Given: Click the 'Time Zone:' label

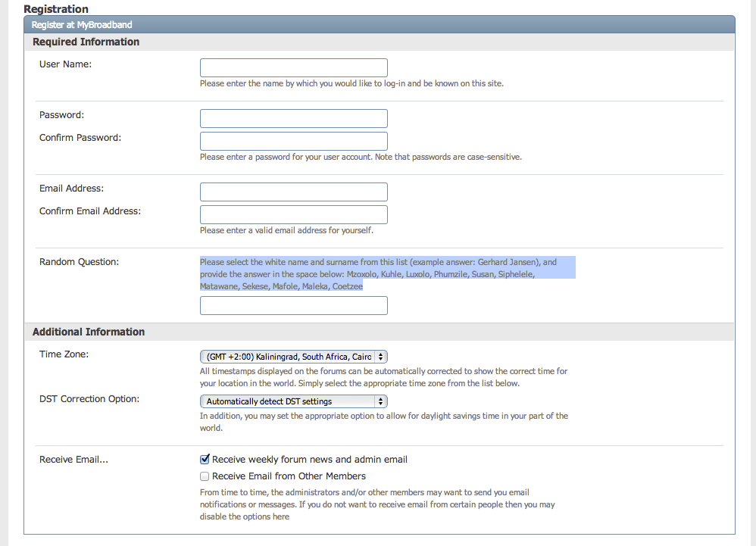Looking at the screenshot, I should tap(64, 354).
